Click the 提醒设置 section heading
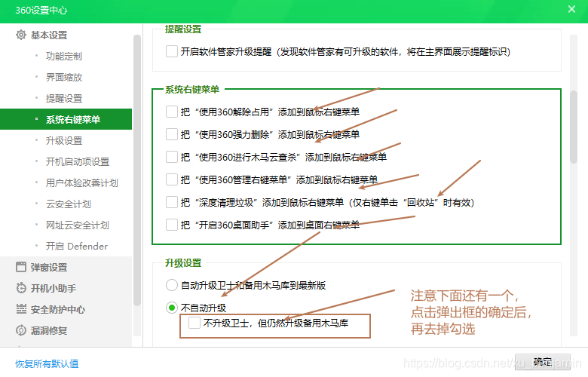The image size is (588, 377). tap(183, 29)
